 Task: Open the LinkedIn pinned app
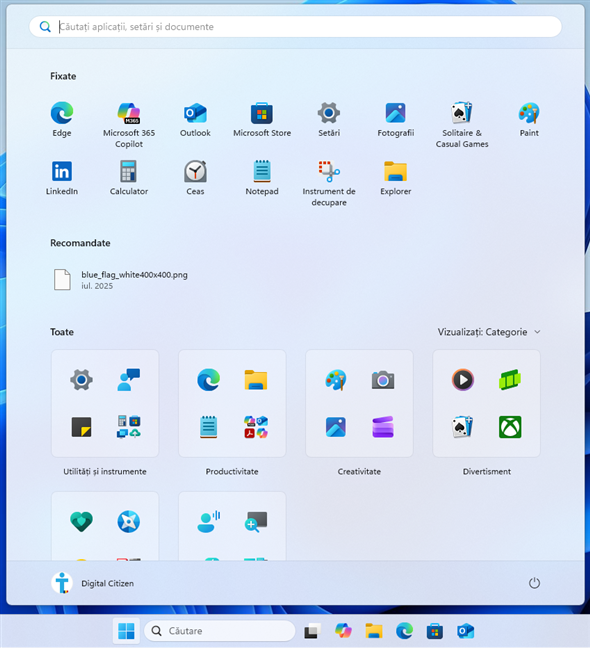[x=62, y=178]
